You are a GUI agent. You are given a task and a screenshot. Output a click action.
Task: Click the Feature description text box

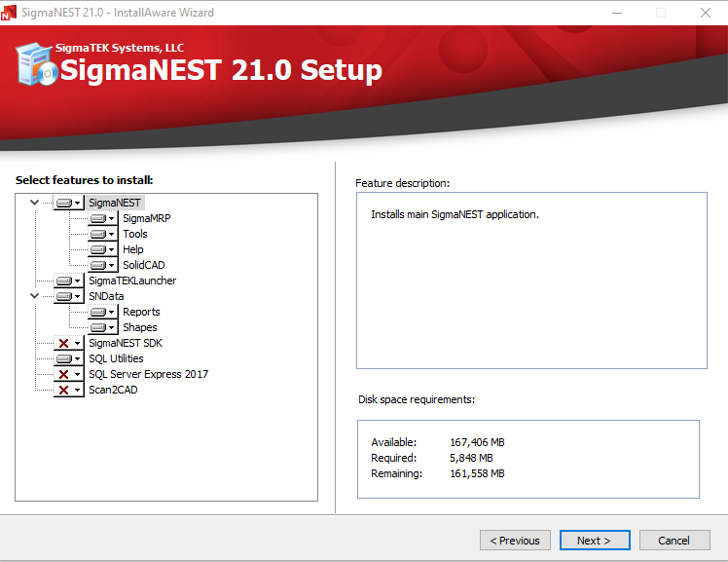pos(531,281)
